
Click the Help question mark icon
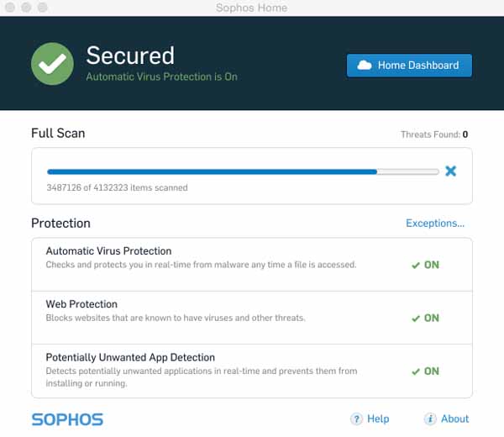point(356,419)
